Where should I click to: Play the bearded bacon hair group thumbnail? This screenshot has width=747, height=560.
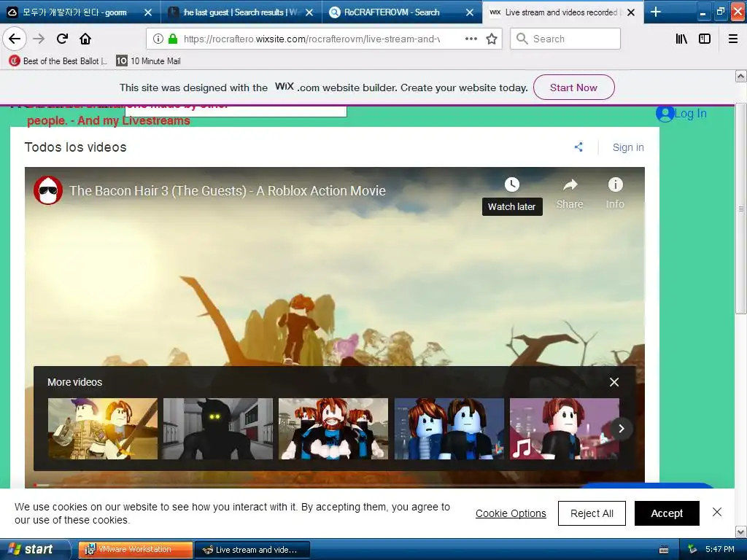click(333, 429)
